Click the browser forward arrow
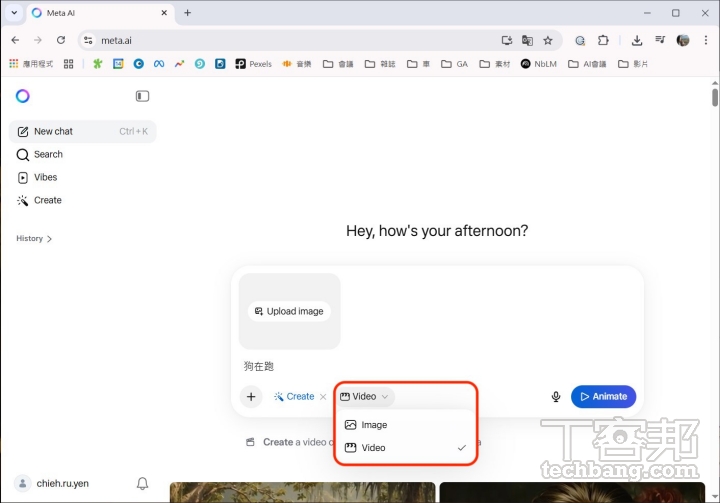This screenshot has width=720, height=503. [38, 40]
